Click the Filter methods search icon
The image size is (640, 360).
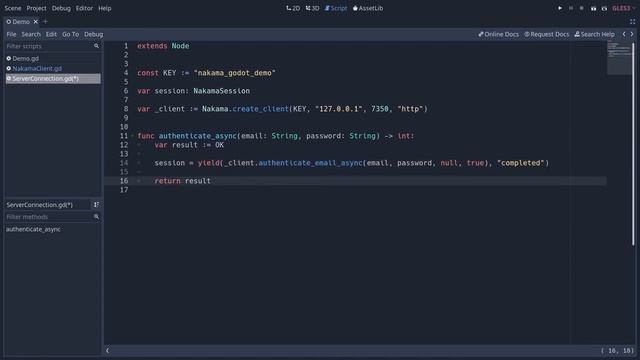coord(96,217)
